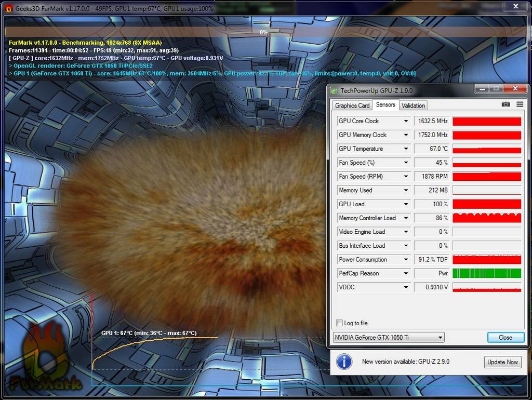Viewport: 532px width, 400px height.
Task: Click the 100 % GPU load value
Action: pyautogui.click(x=432, y=204)
